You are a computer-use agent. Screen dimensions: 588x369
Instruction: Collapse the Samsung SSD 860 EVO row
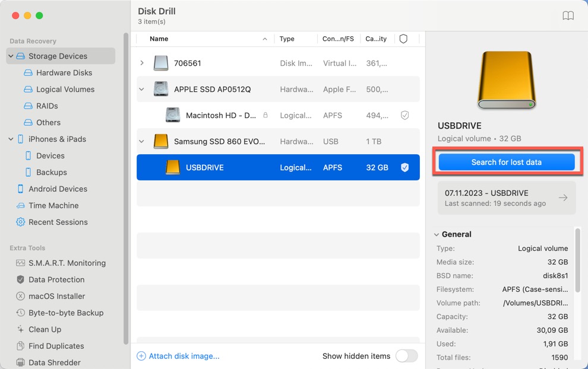pyautogui.click(x=141, y=141)
